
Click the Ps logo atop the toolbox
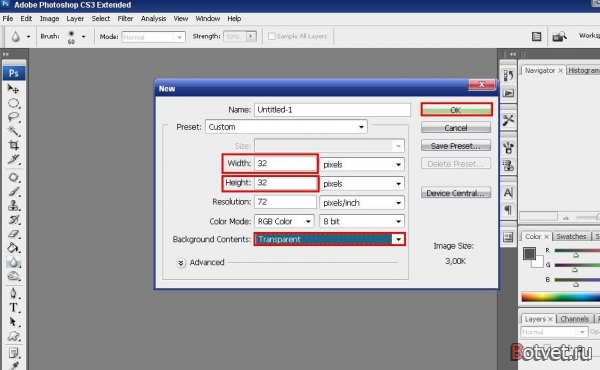[14, 73]
